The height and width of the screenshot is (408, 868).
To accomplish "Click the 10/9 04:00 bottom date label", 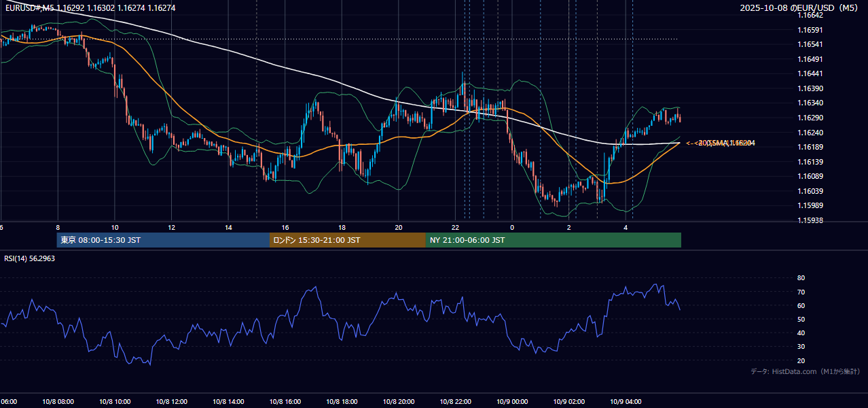I will [x=626, y=402].
